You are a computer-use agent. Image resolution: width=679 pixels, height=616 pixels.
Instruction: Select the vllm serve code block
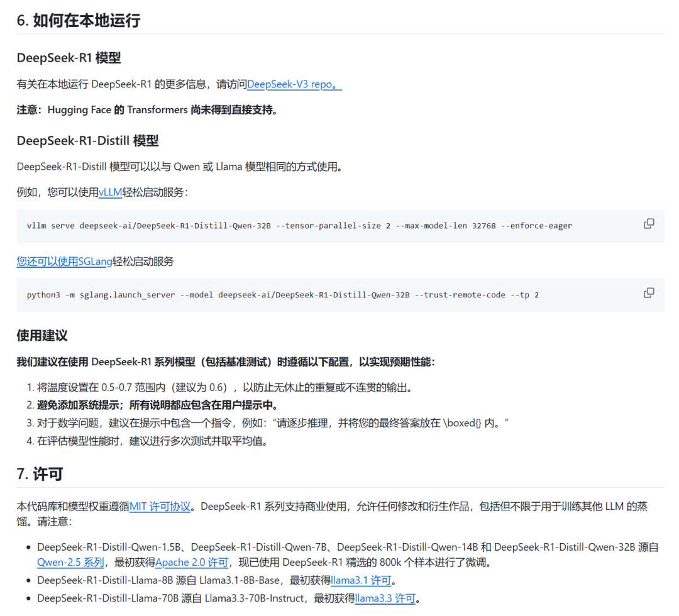[x=299, y=225]
